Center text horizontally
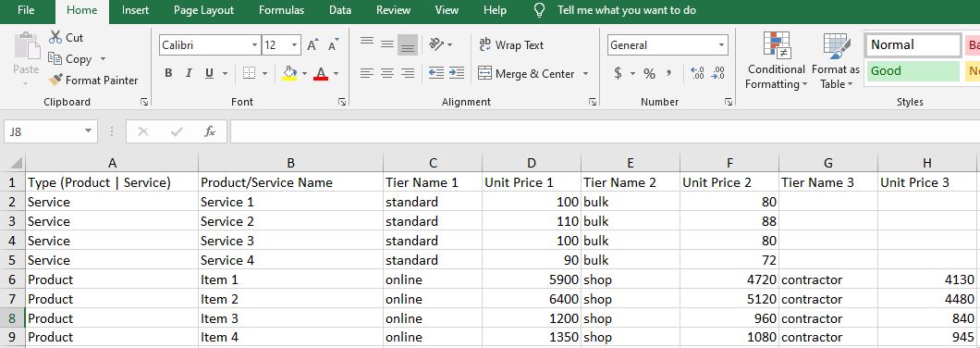Screen dimensions: 980x348 pos(387,73)
